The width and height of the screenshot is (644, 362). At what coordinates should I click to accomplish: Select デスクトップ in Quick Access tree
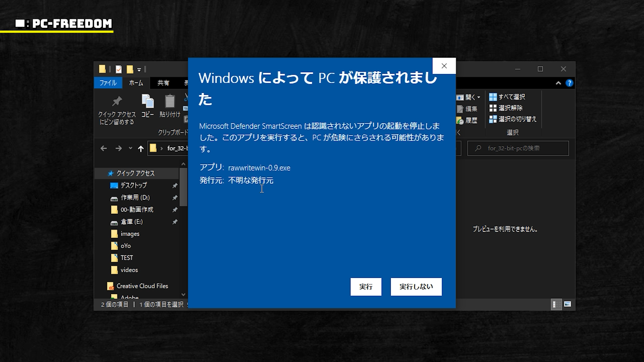click(x=133, y=185)
